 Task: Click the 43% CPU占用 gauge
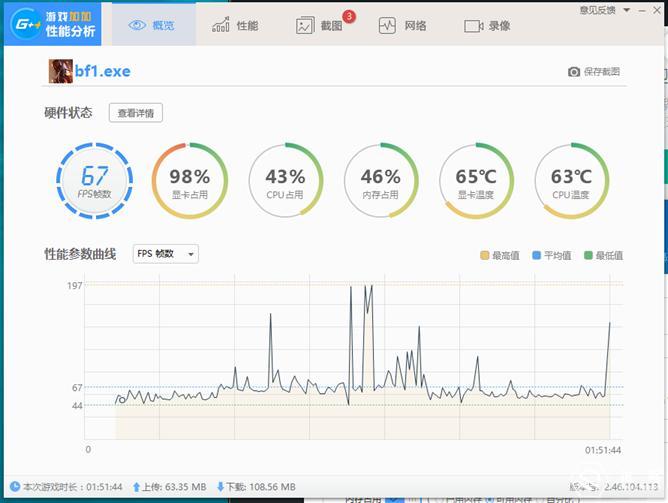(x=285, y=181)
